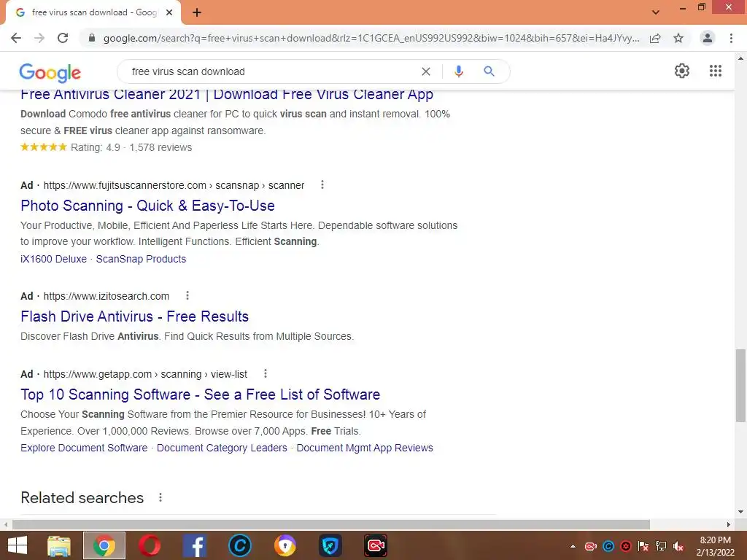Image resolution: width=747 pixels, height=560 pixels.
Task: Start voice search with microphone
Action: (x=458, y=71)
